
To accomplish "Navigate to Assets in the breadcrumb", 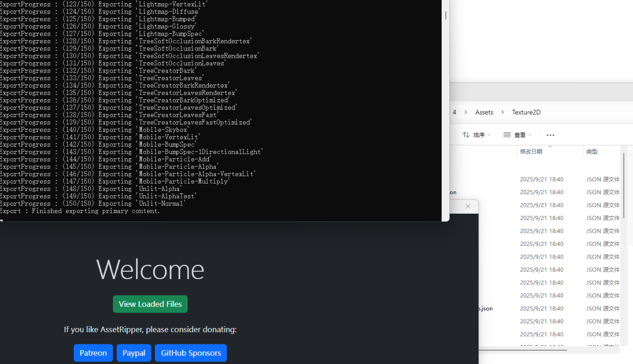I will tap(484, 112).
